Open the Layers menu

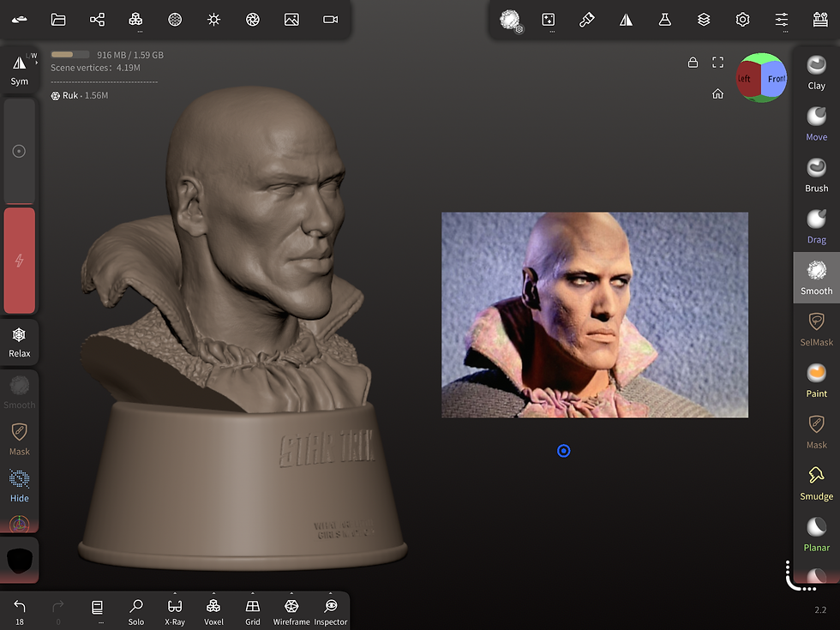[704, 20]
